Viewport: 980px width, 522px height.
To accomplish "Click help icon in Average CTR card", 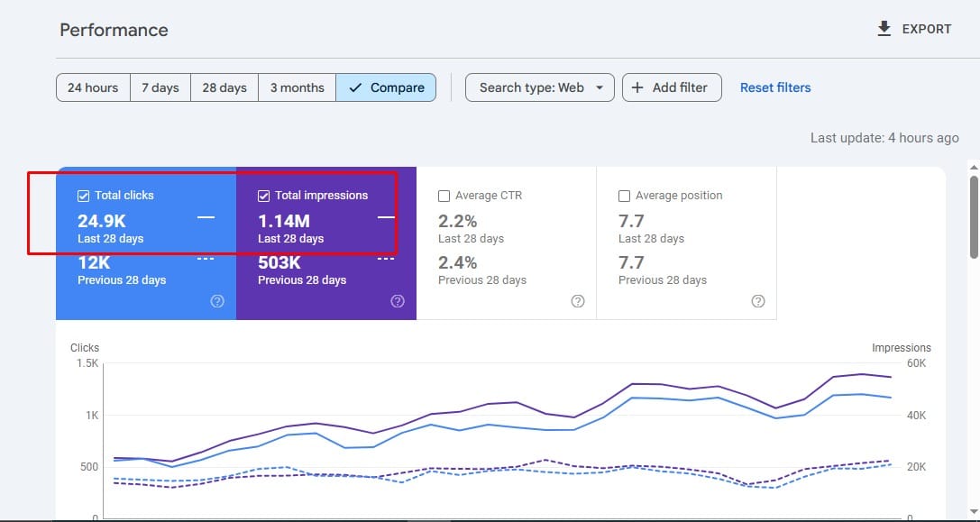I will click(578, 301).
